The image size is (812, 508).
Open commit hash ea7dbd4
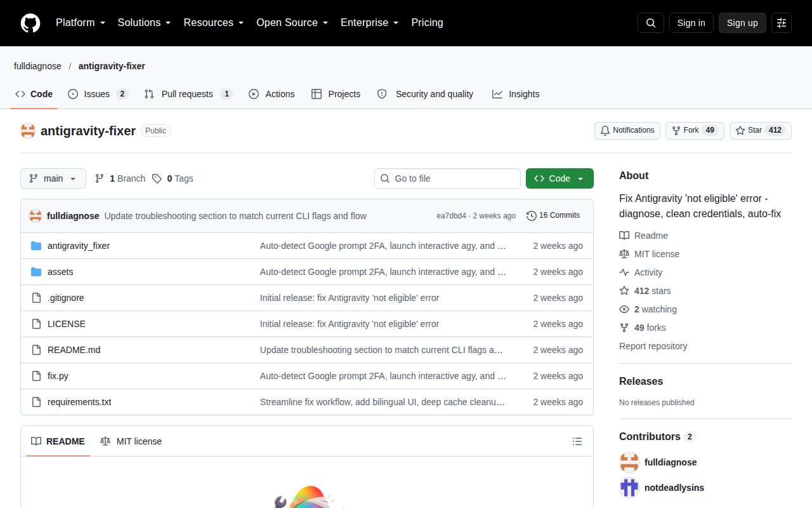tap(451, 216)
